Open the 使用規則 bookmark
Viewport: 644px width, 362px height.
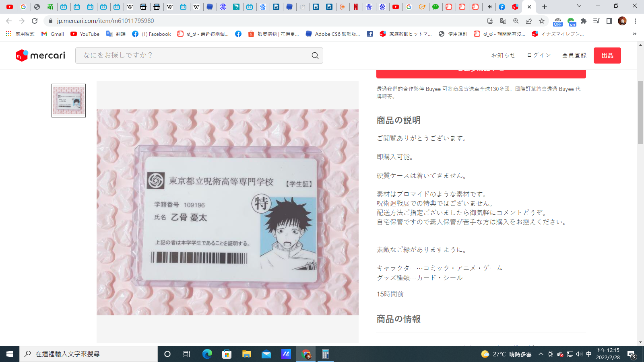[453, 34]
